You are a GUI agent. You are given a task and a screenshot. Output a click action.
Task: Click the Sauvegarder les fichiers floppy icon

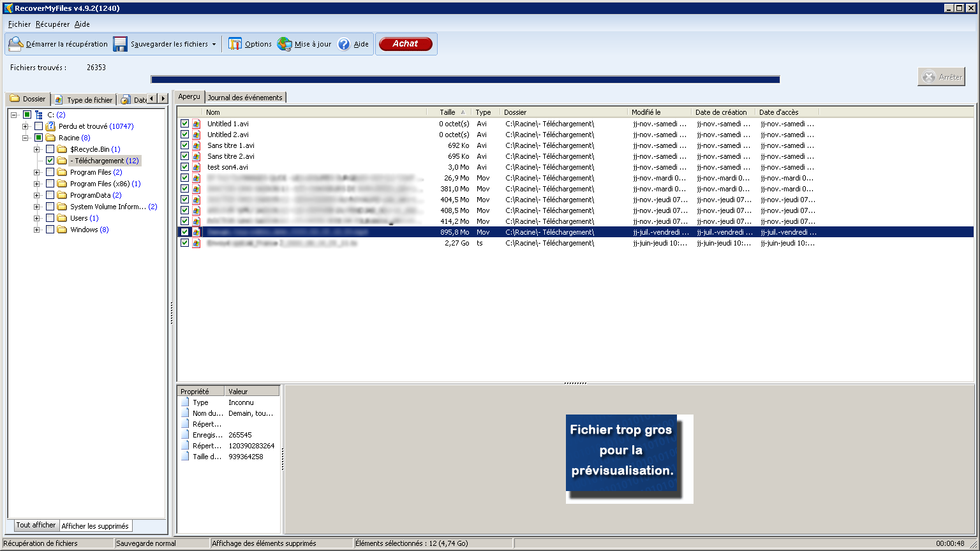[x=121, y=44]
